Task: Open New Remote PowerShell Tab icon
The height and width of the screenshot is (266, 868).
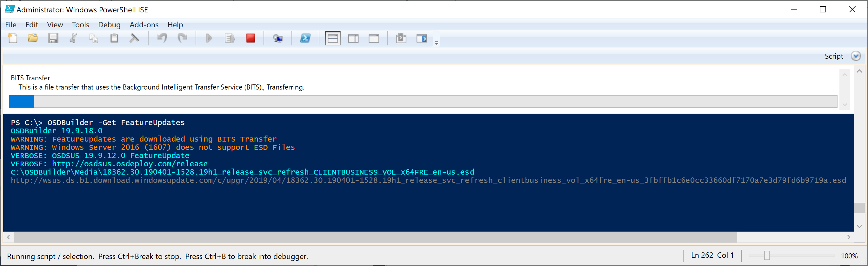Action: [278, 38]
